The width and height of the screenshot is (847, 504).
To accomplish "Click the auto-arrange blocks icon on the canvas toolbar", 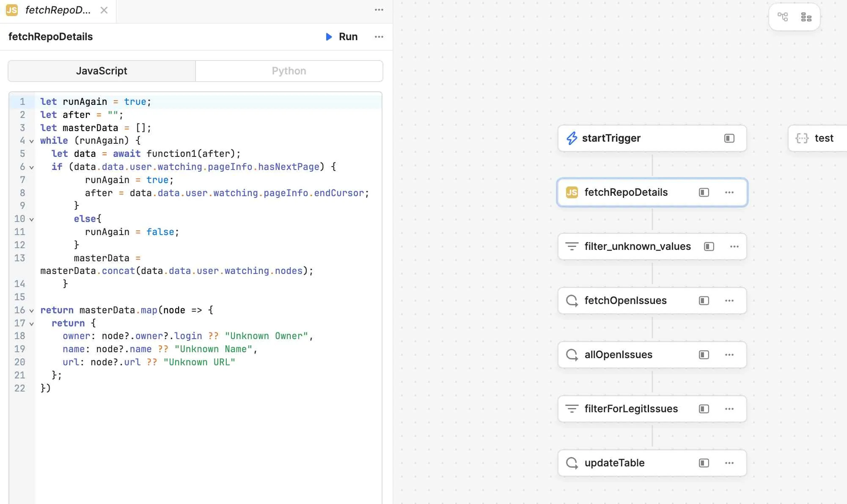I will click(x=806, y=17).
